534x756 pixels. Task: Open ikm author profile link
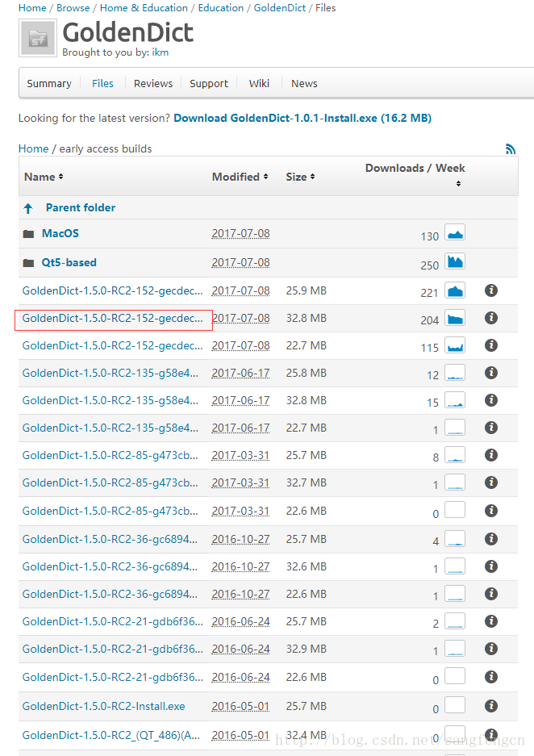coord(161,52)
